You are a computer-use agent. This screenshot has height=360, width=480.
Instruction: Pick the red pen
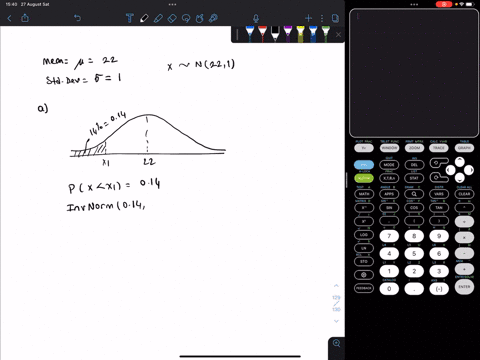[x=262, y=34]
